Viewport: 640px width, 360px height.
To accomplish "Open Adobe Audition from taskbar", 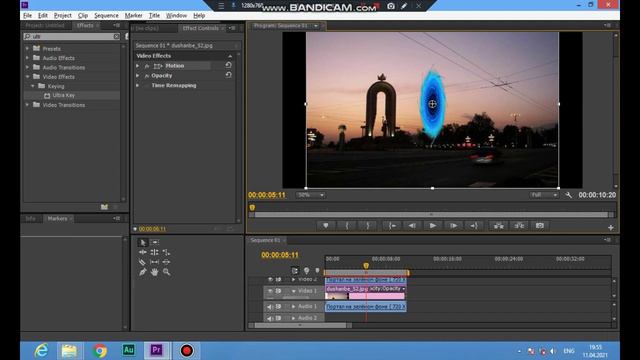I will [129, 350].
